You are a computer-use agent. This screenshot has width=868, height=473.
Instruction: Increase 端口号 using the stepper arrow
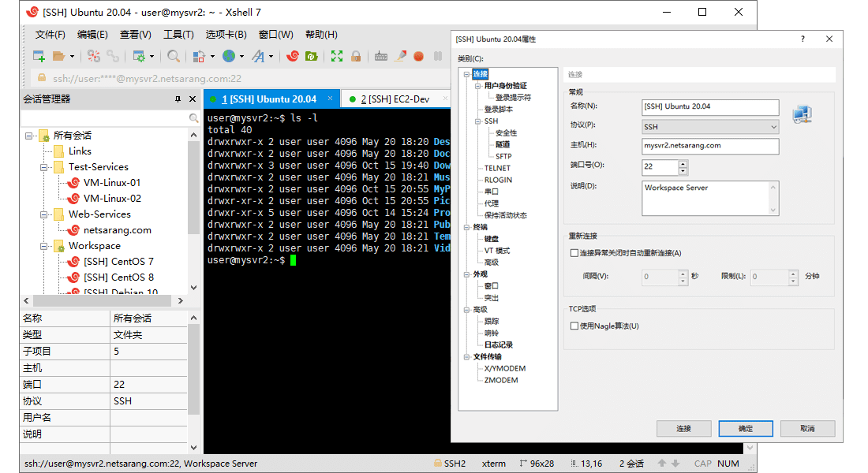pyautogui.click(x=683, y=163)
